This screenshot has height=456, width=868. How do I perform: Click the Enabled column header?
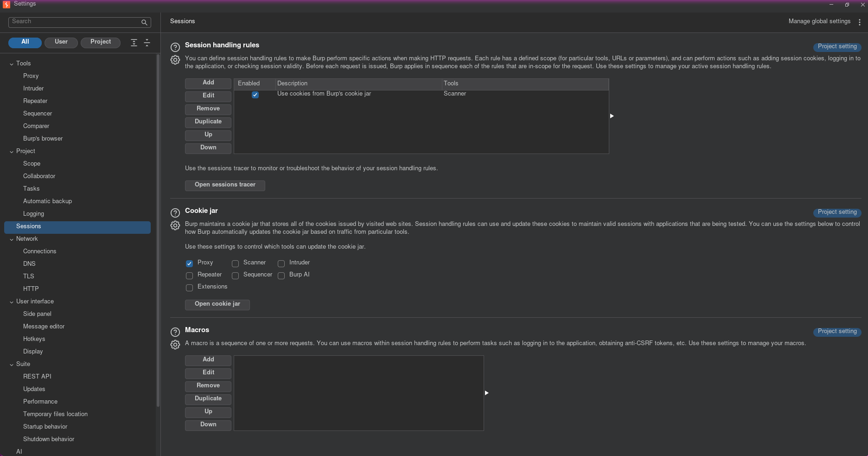[x=255, y=84]
